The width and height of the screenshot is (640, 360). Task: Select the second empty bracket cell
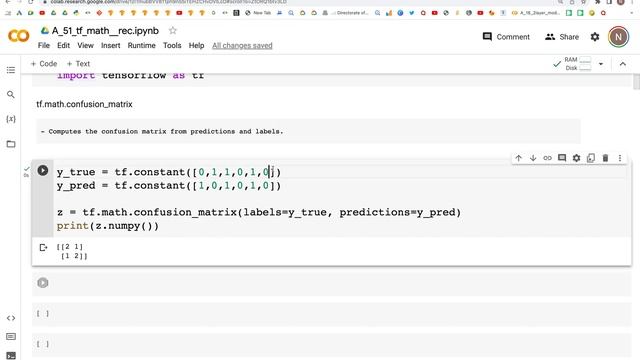pyautogui.click(x=43, y=344)
